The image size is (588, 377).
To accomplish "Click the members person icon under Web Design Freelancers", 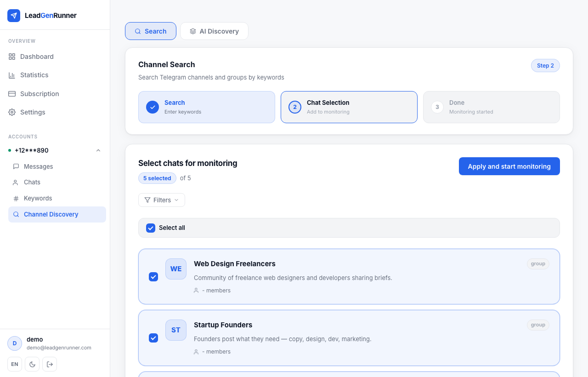I will 196,291.
